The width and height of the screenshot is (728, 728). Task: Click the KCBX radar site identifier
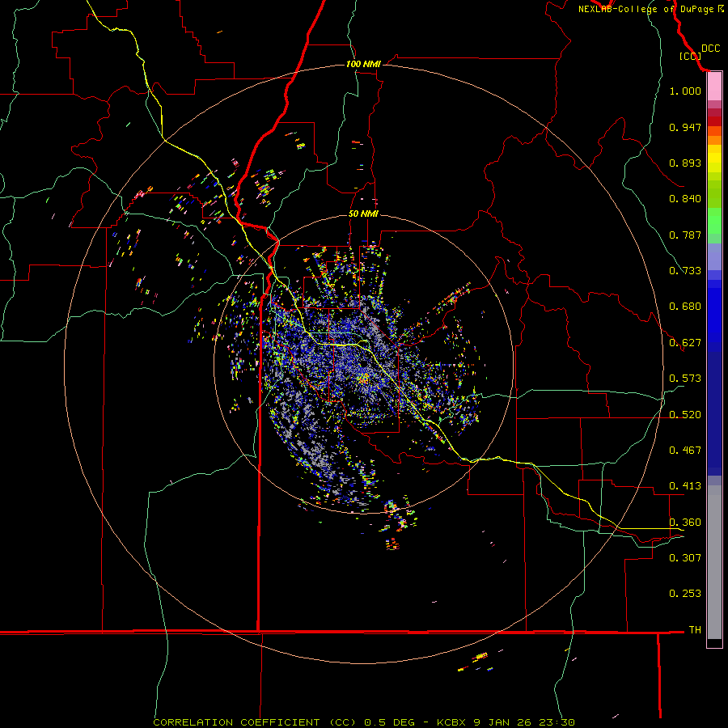pos(451,722)
